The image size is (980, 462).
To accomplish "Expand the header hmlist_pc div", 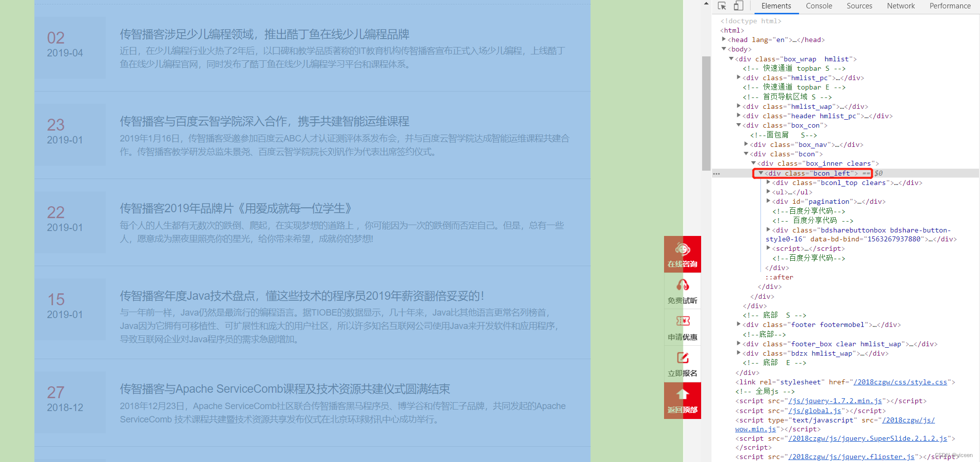I will pos(739,116).
